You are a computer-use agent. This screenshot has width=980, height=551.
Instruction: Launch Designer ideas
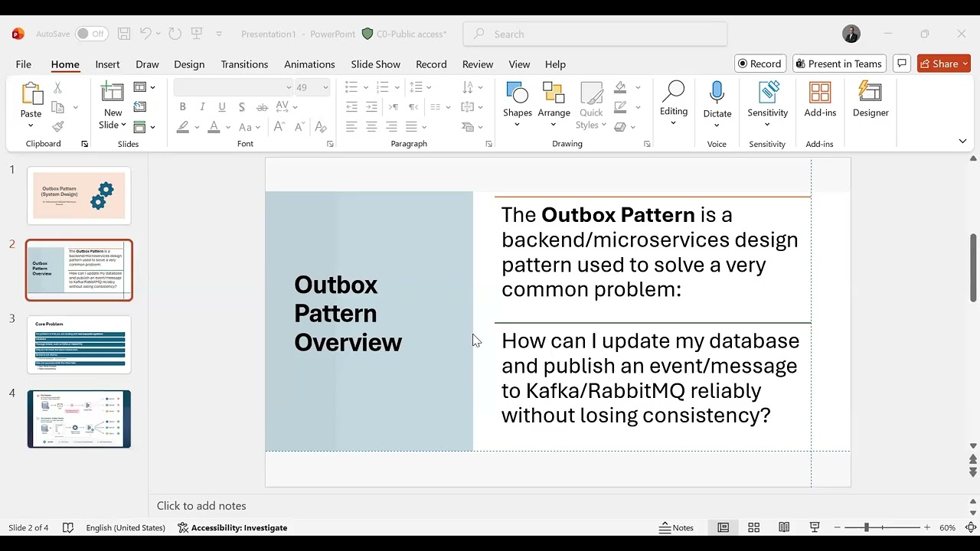(871, 99)
